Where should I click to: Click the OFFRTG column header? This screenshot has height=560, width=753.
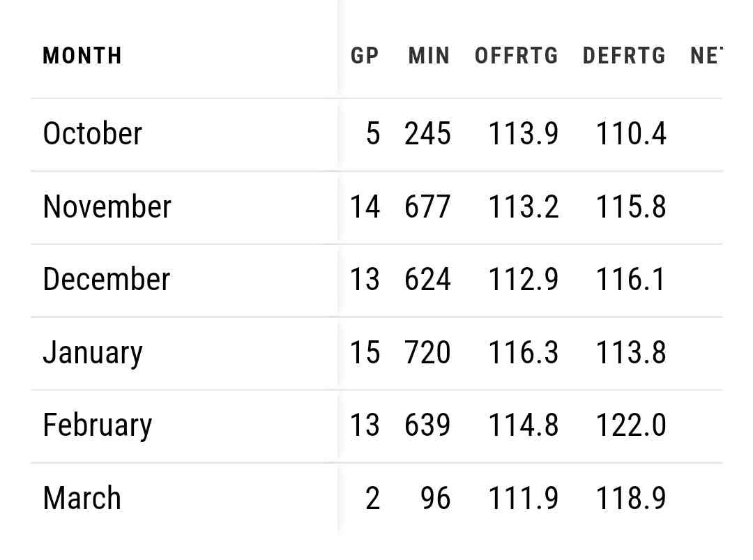(517, 56)
